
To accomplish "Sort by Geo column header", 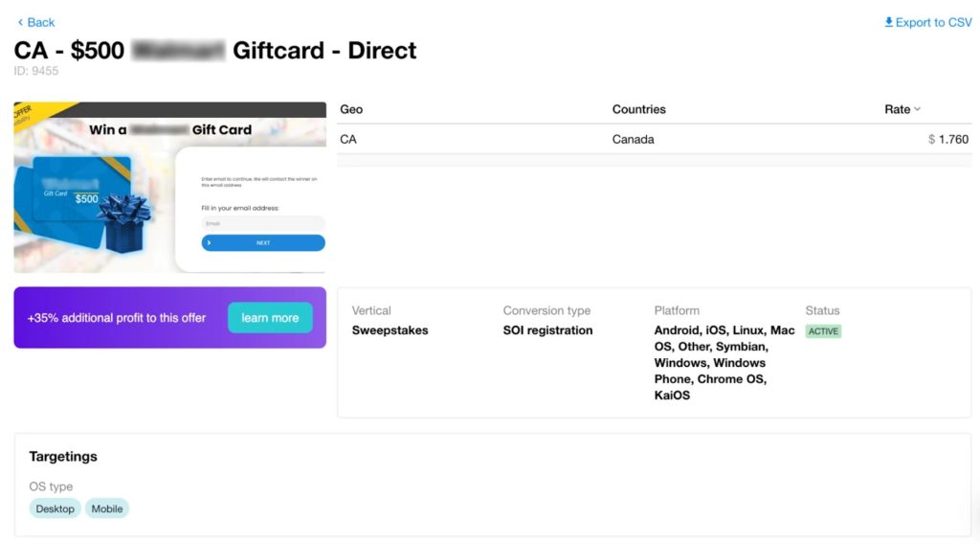I will click(x=351, y=109).
